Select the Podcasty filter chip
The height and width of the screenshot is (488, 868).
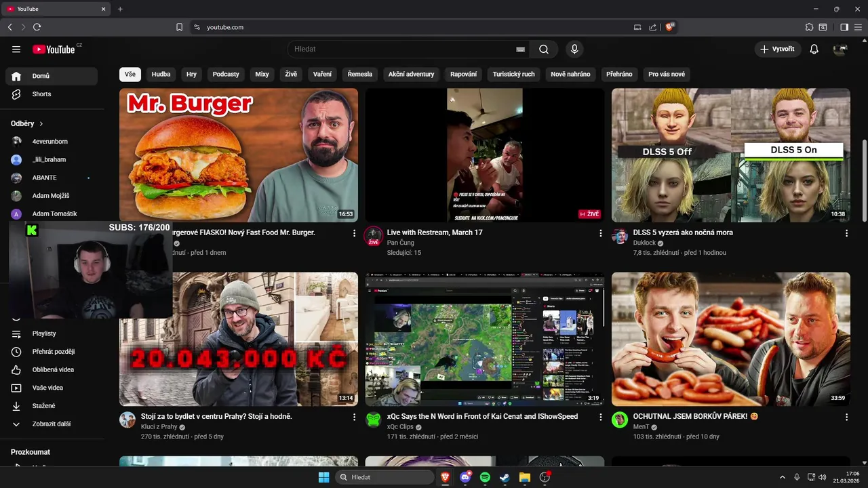coord(226,75)
